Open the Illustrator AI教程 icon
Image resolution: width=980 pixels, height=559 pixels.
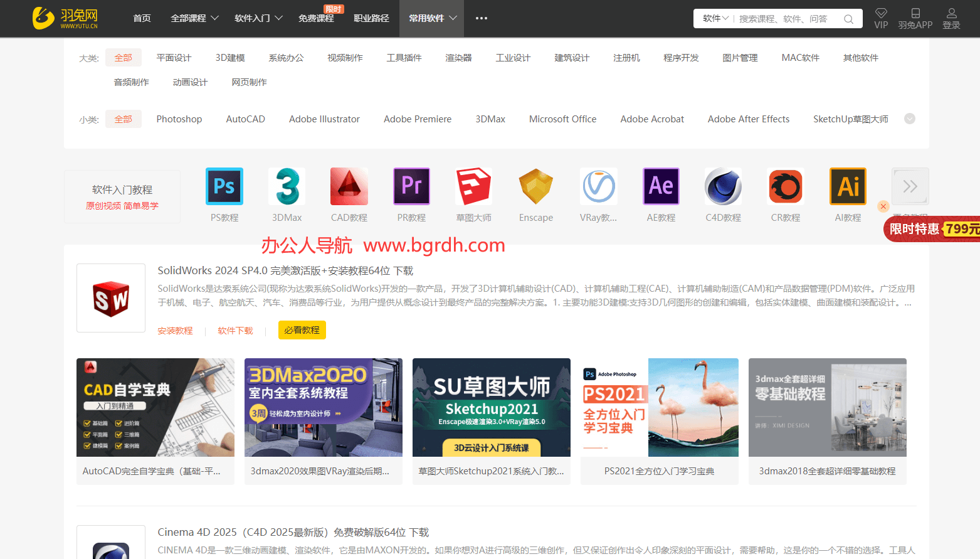848,186
